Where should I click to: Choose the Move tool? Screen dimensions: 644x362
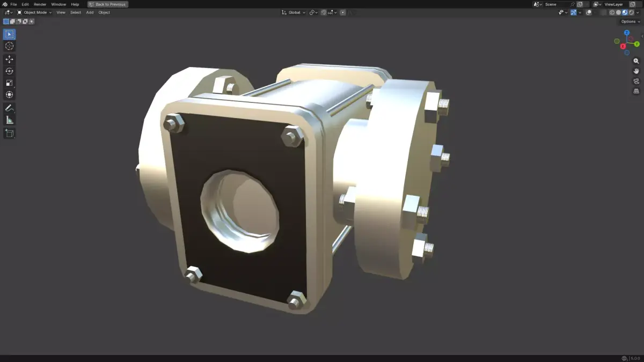[9, 59]
